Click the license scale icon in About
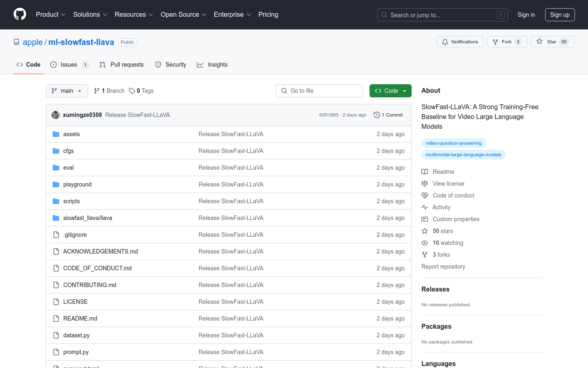The height and width of the screenshot is (368, 588). tap(425, 184)
